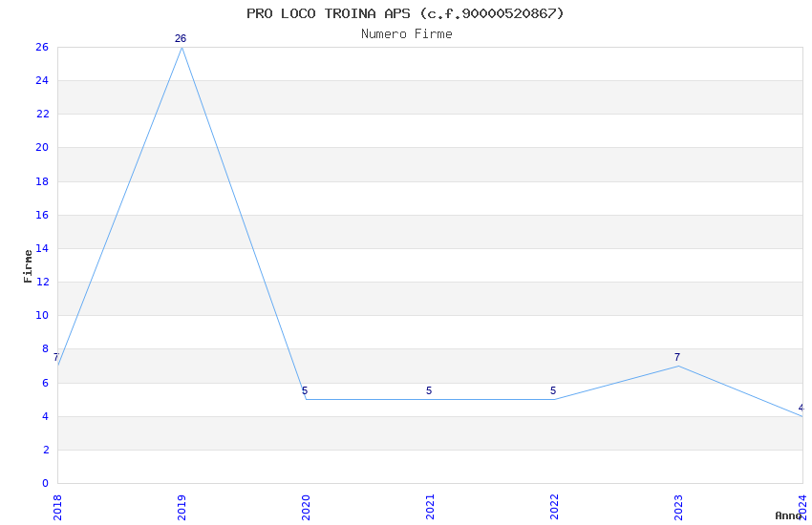The image size is (812, 525).
Task: Click the Firme y-axis label
Action: [28, 266]
